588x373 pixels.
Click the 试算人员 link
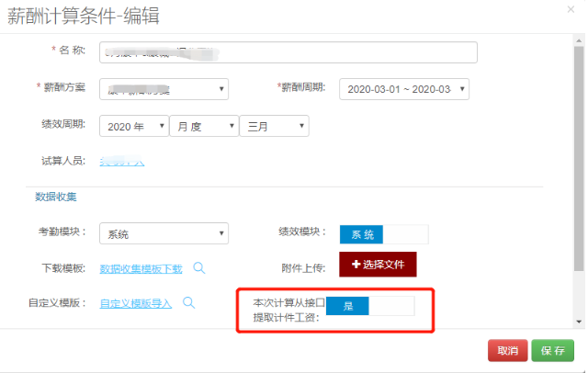[x=122, y=162]
